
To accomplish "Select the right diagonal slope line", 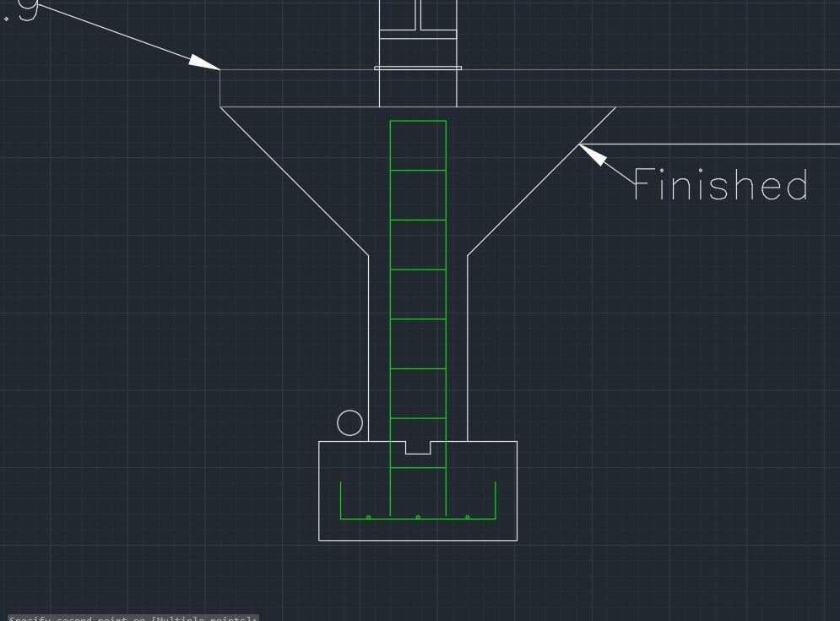I will point(542,182).
